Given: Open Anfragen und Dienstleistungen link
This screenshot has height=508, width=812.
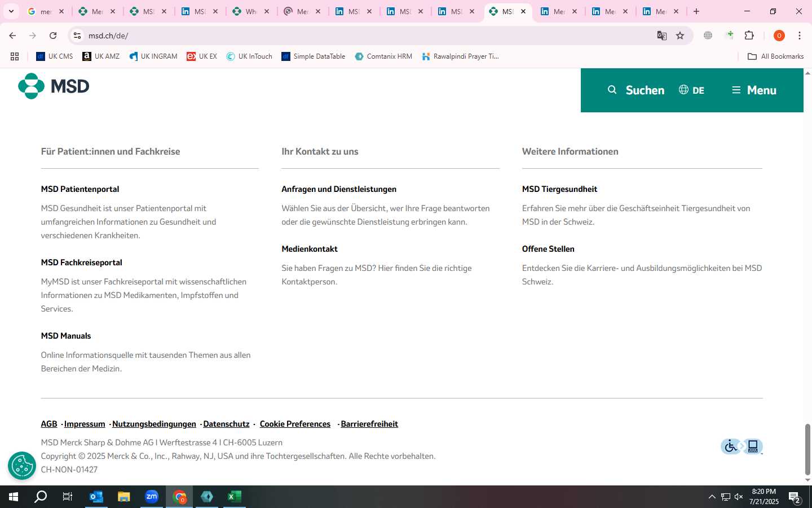Looking at the screenshot, I should (x=339, y=189).
